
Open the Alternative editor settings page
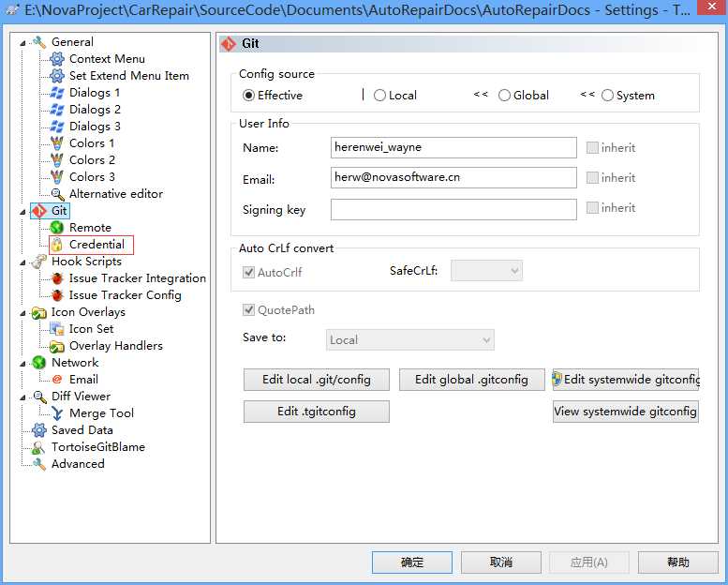click(x=116, y=194)
